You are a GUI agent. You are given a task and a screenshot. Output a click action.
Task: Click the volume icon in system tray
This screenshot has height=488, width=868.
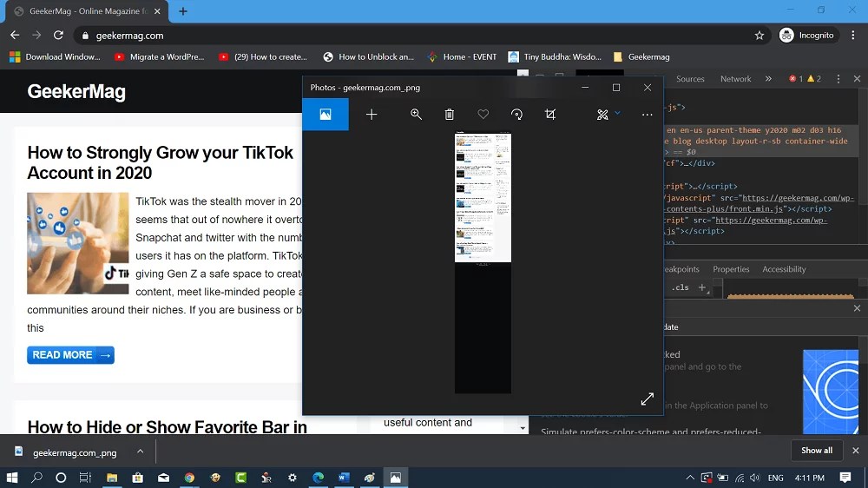755,478
